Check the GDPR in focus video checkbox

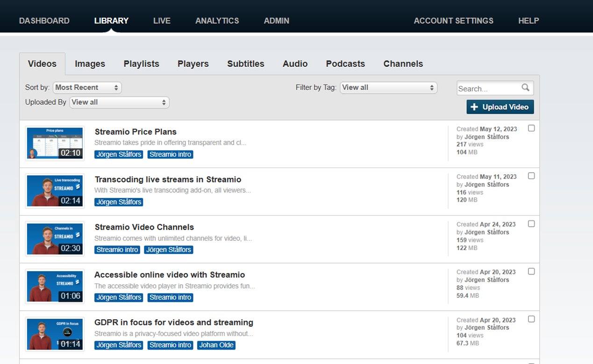(531, 319)
